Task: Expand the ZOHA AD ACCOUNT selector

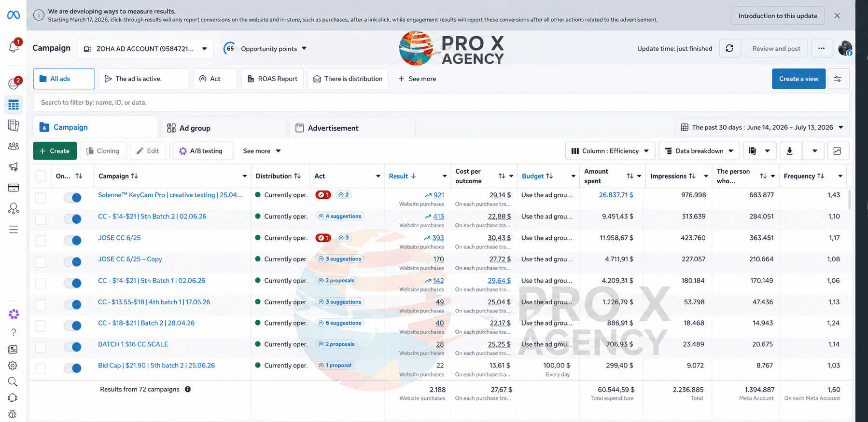Action: [x=145, y=49]
